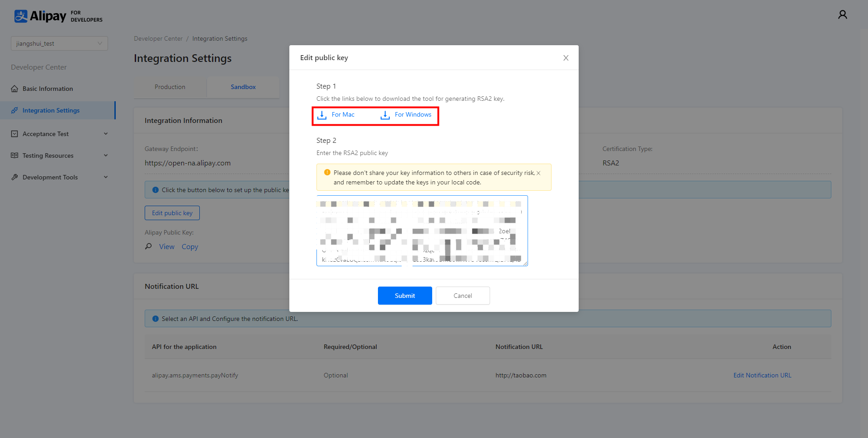This screenshot has width=868, height=438.
Task: Select the Sandbox tab
Action: point(243,87)
